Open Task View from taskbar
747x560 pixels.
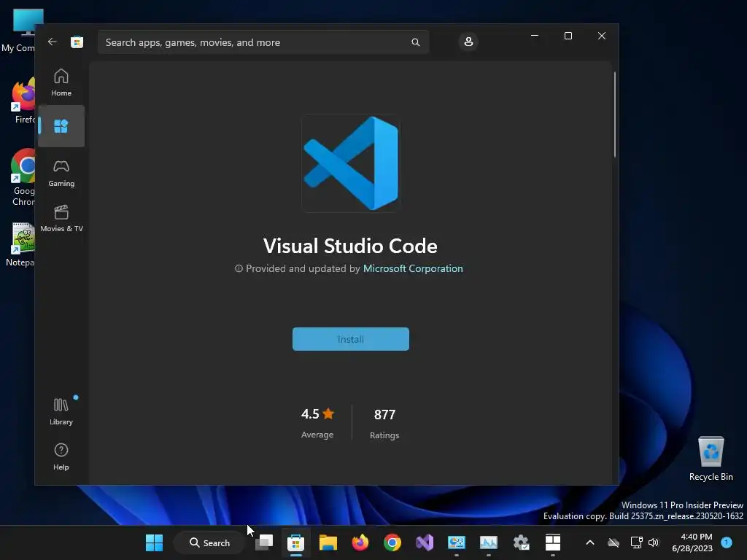[x=264, y=542]
